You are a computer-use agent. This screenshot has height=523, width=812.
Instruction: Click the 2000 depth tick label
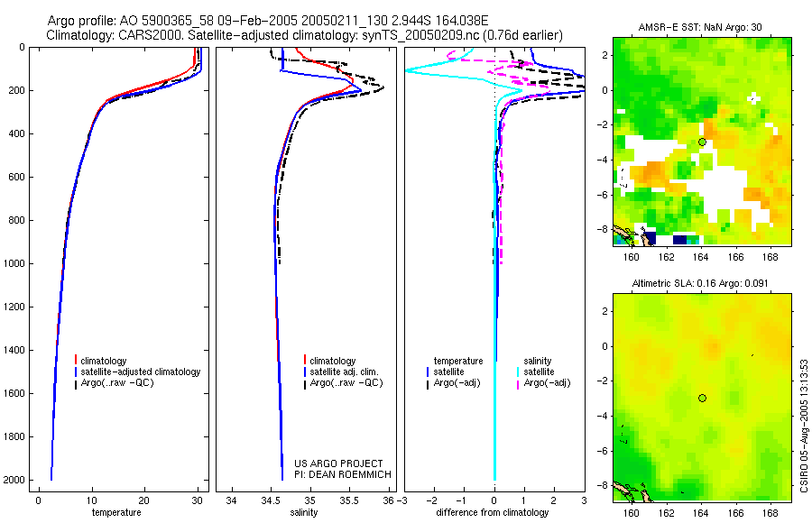pos(14,480)
